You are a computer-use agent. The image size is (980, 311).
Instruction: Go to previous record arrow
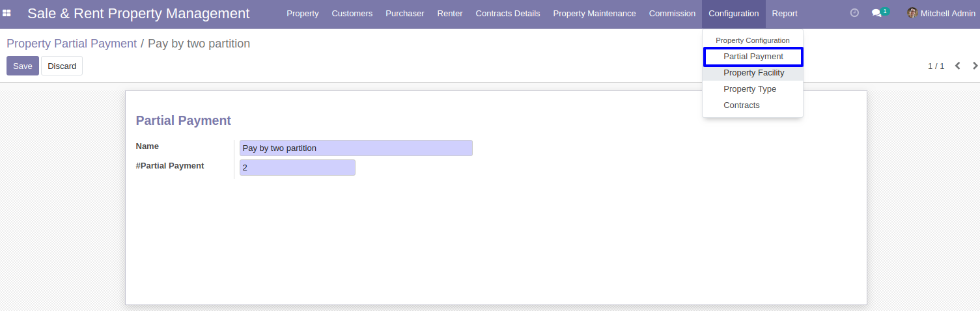[958, 66]
